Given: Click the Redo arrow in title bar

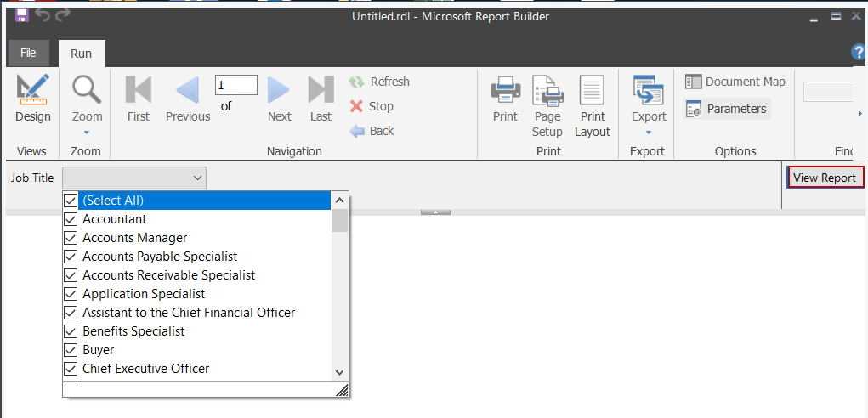Looking at the screenshot, I should pos(63,15).
